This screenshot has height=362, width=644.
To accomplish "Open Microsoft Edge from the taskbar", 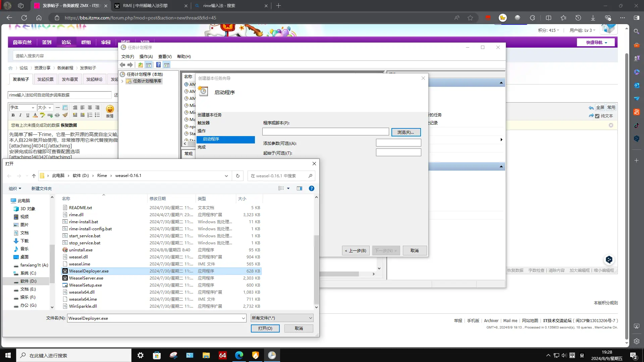I will (239, 355).
